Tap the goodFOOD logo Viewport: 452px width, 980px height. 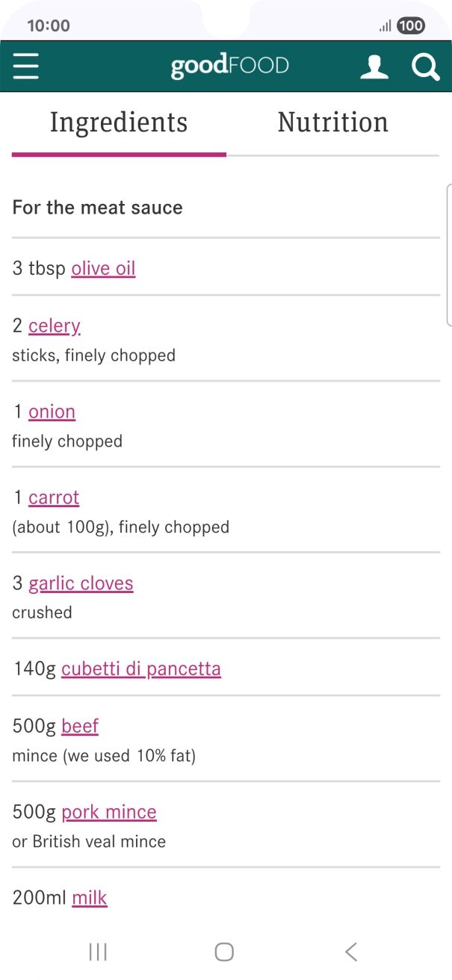coord(229,66)
